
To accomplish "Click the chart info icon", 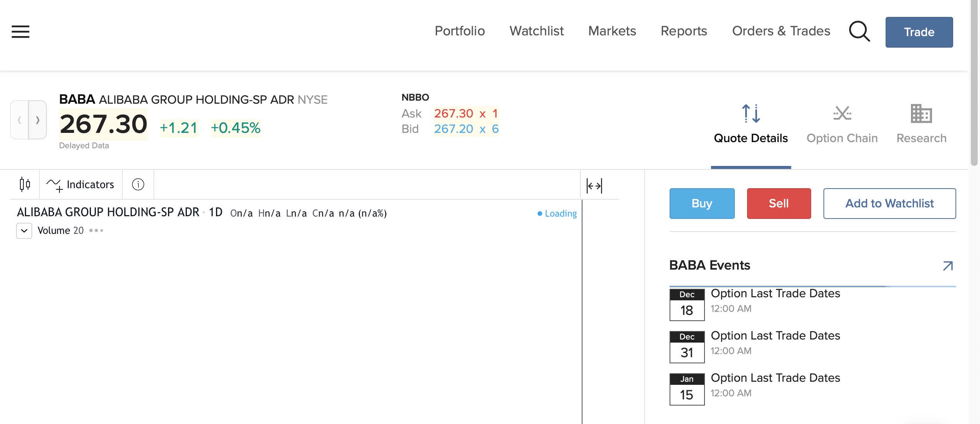I will pyautogui.click(x=138, y=184).
